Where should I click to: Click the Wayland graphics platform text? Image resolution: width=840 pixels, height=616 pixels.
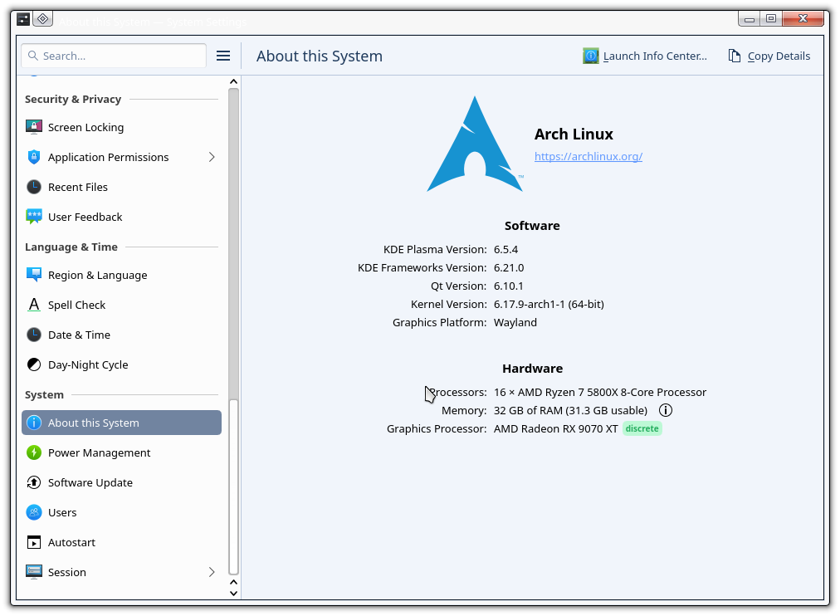pos(515,322)
